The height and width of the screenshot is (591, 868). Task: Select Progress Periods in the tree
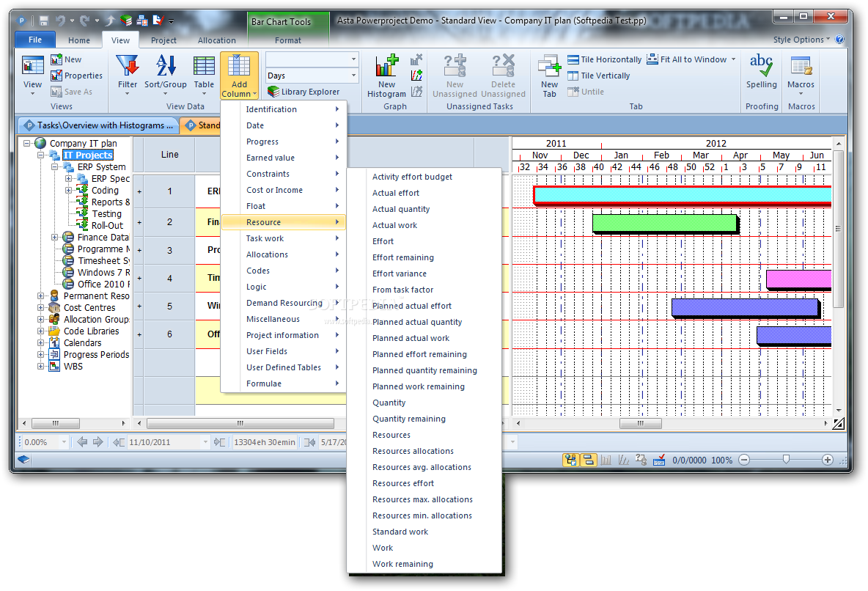[x=96, y=354]
